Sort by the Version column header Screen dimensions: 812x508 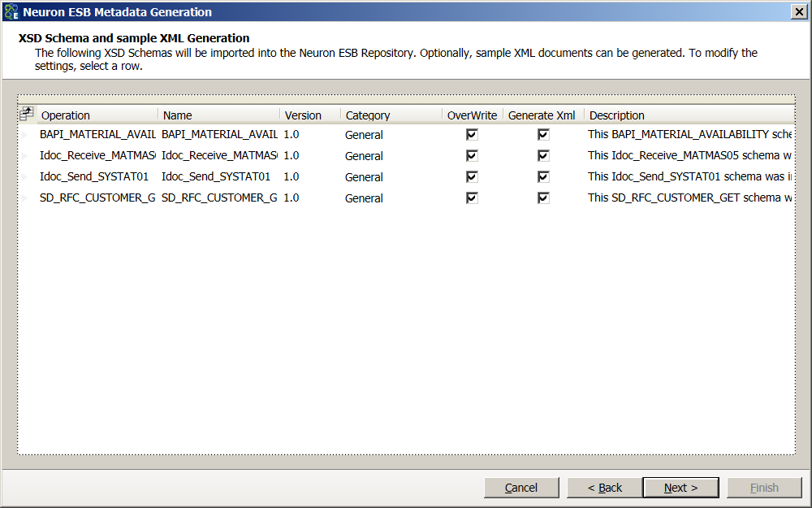(310, 115)
